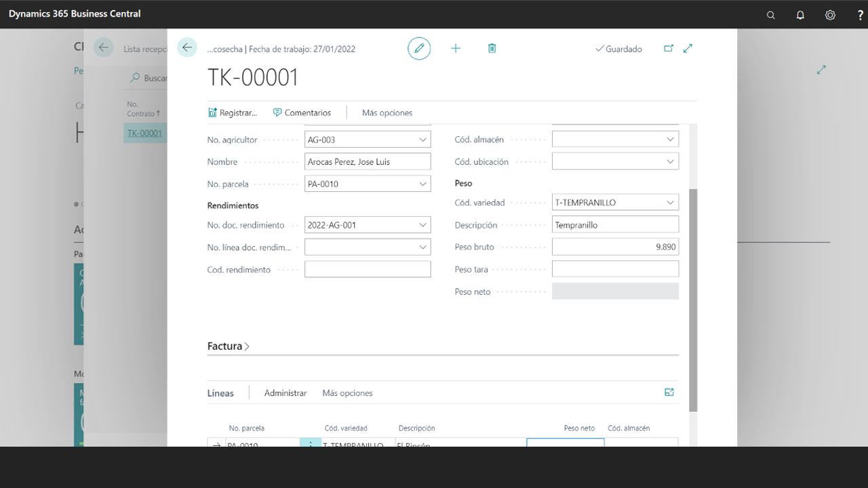The height and width of the screenshot is (488, 868).
Task: Go back from the TK-00001 card
Action: pyautogui.click(x=187, y=47)
